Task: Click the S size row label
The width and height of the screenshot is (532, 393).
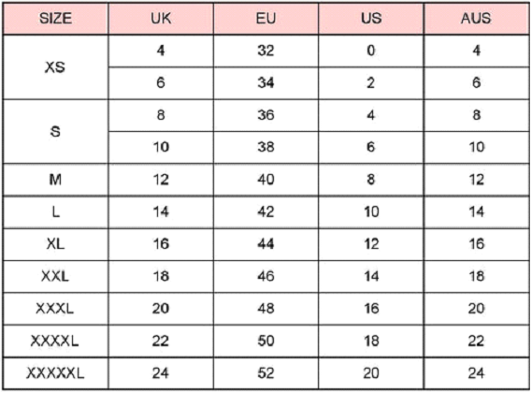Action: click(56, 131)
